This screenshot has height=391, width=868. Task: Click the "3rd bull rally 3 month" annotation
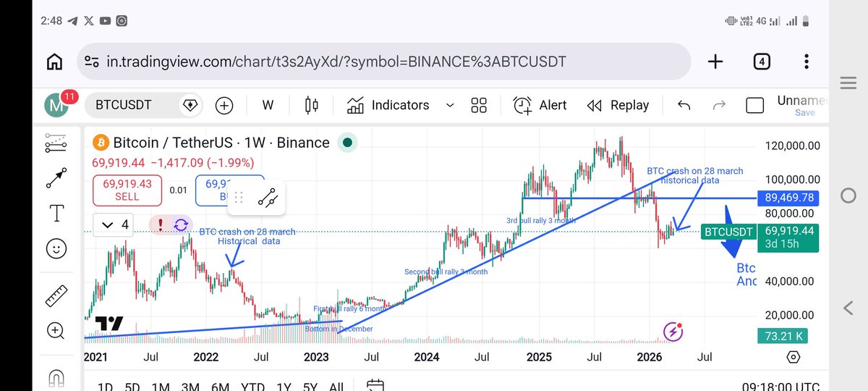541,220
